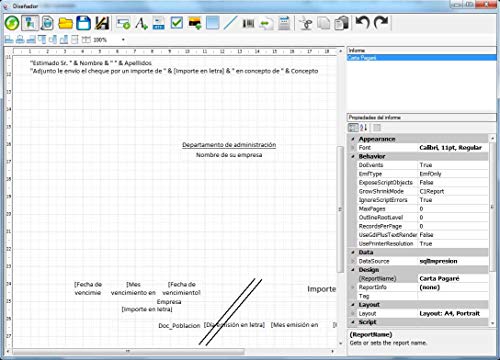This screenshot has width=500, height=360.
Task: Click the Calibri, 11pt, Regular font value
Action: 453,148
